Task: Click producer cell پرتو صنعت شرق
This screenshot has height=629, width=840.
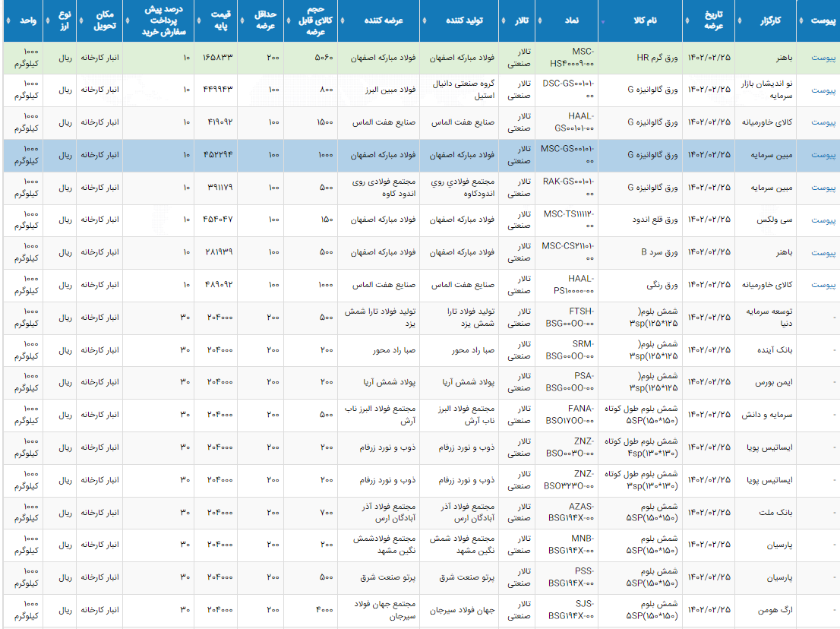Action: coord(459,577)
